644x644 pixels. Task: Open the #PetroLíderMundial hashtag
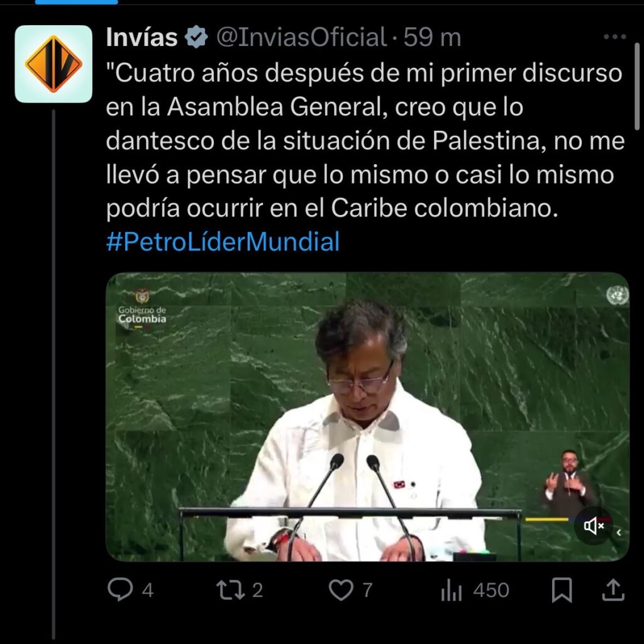(x=223, y=241)
